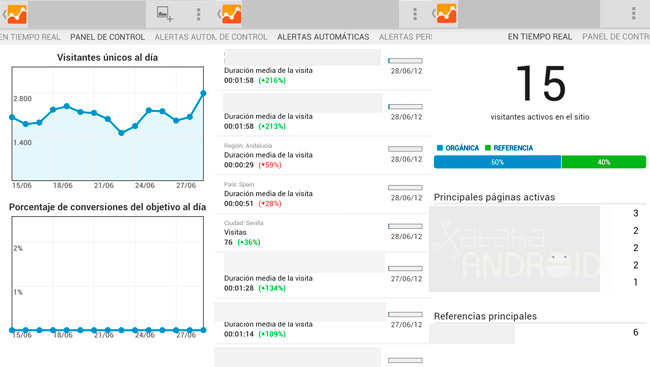Screen dimensions: 650x367
Task: Tap the green 40% referral traffic bar
Action: pyautogui.click(x=604, y=162)
